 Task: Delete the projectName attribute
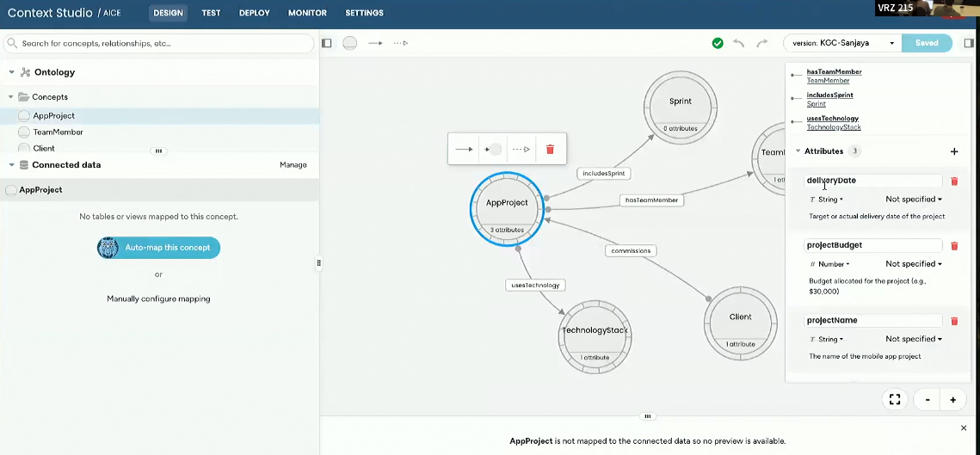point(954,321)
